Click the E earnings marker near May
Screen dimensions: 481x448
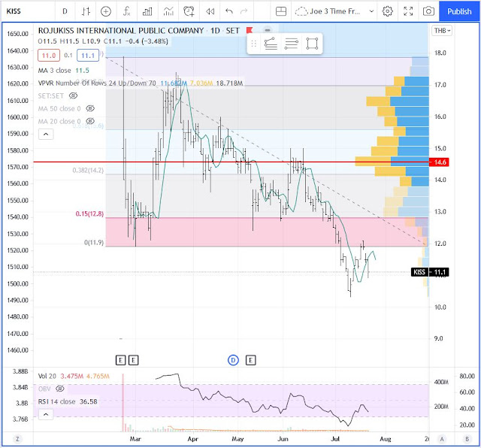click(x=250, y=360)
